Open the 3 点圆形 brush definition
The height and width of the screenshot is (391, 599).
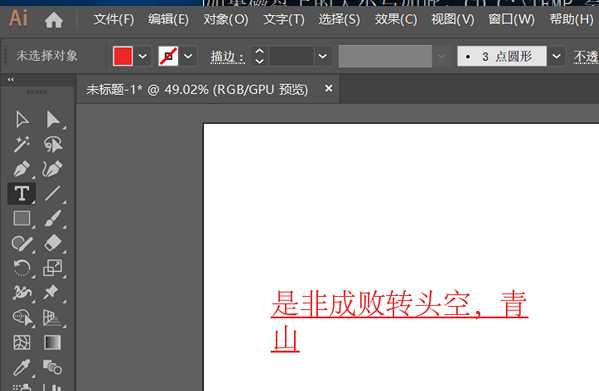pyautogui.click(x=502, y=57)
